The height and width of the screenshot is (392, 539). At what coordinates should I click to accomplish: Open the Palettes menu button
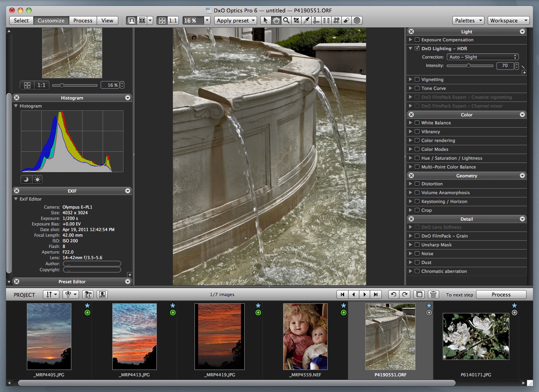[x=468, y=20]
